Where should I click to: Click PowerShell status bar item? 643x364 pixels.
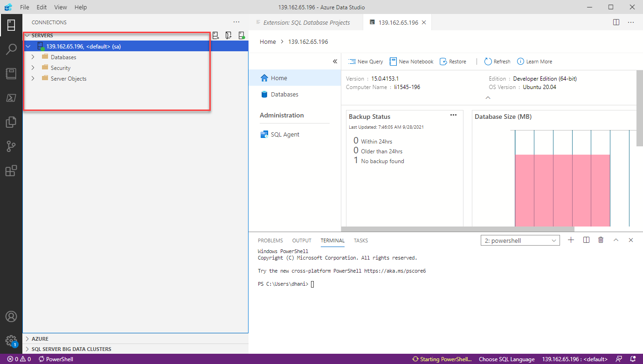55,359
